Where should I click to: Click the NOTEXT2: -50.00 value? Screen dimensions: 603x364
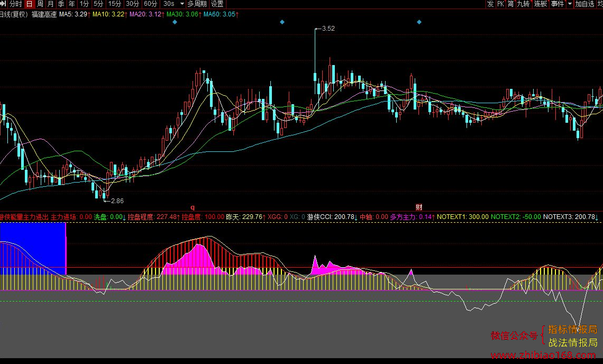[x=516, y=217]
